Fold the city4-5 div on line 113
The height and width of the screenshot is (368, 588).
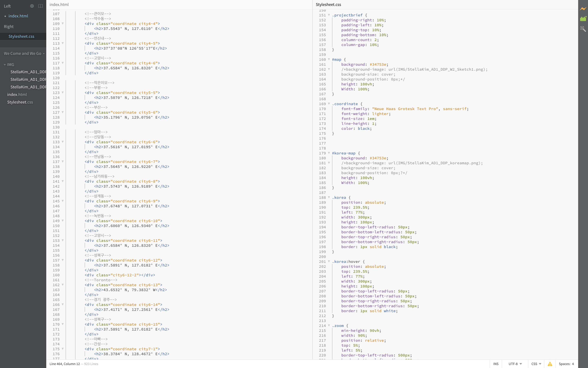(63, 43)
